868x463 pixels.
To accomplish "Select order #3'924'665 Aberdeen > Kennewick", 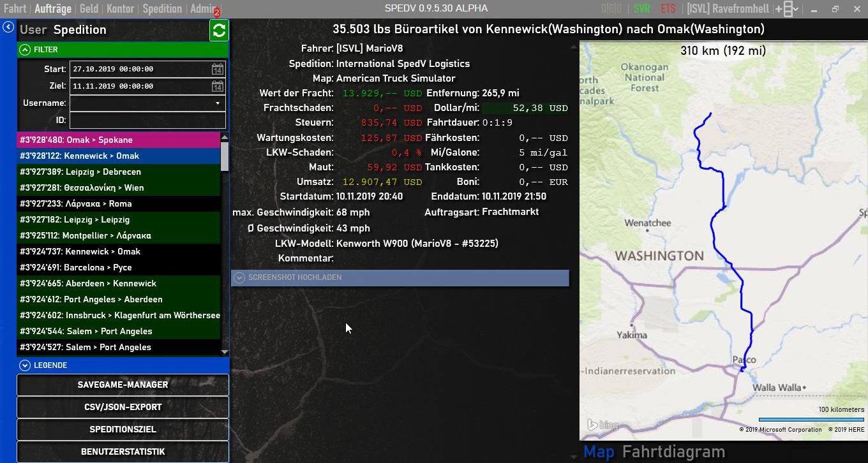I will pyautogui.click(x=119, y=283).
